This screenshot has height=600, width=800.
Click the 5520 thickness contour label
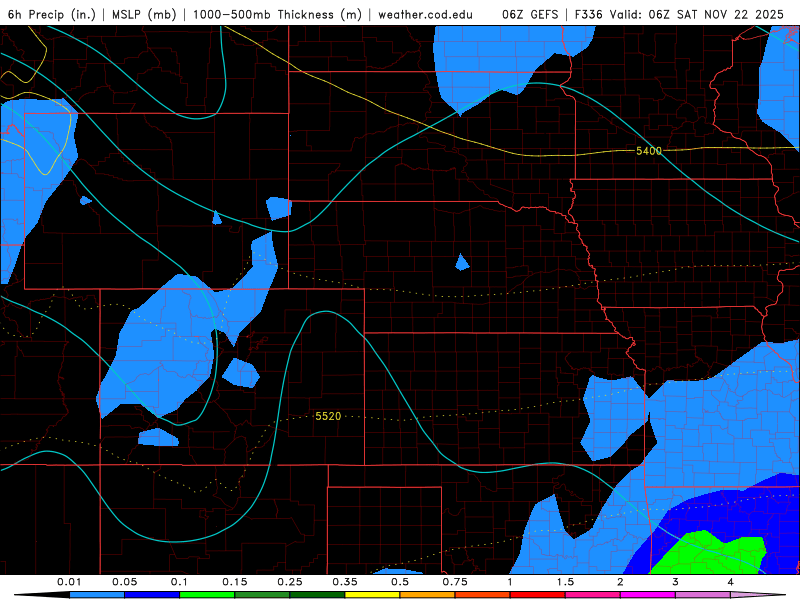pos(328,416)
